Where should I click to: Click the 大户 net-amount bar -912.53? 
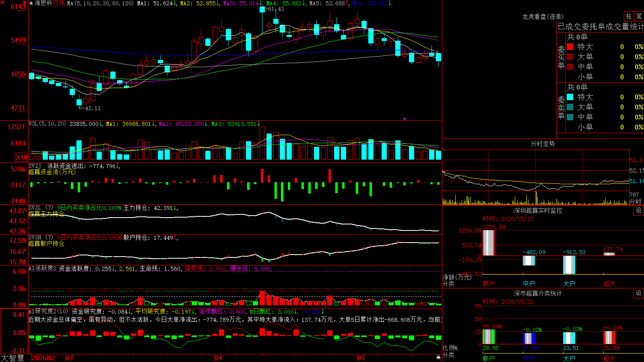(569, 265)
